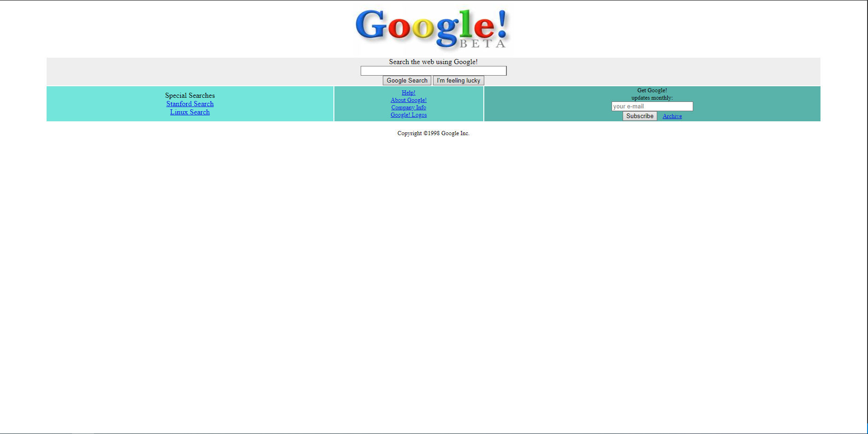Viewport: 868px width, 434px height.
Task: Click the 'Get Google! updates monthly' text
Action: click(x=651, y=94)
